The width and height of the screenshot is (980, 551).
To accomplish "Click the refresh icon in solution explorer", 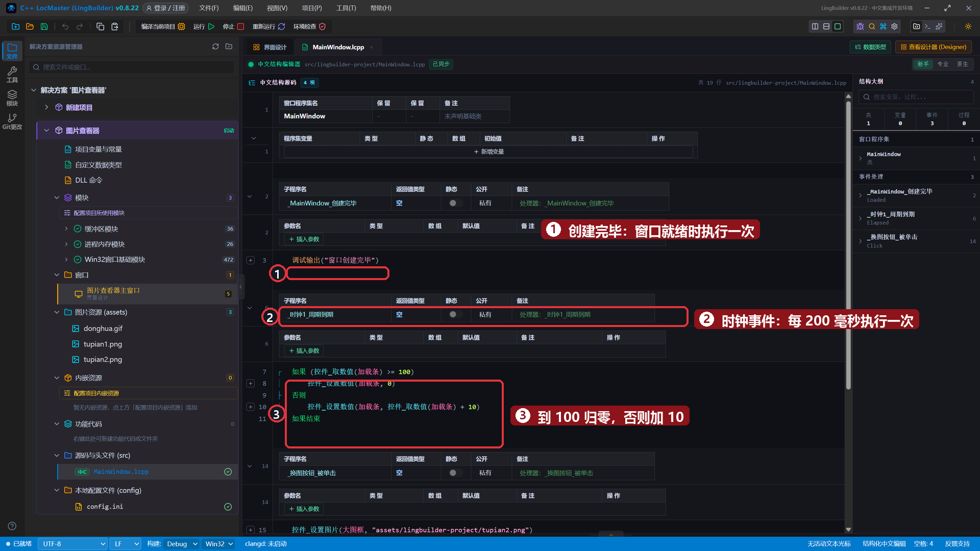I will coord(215,46).
